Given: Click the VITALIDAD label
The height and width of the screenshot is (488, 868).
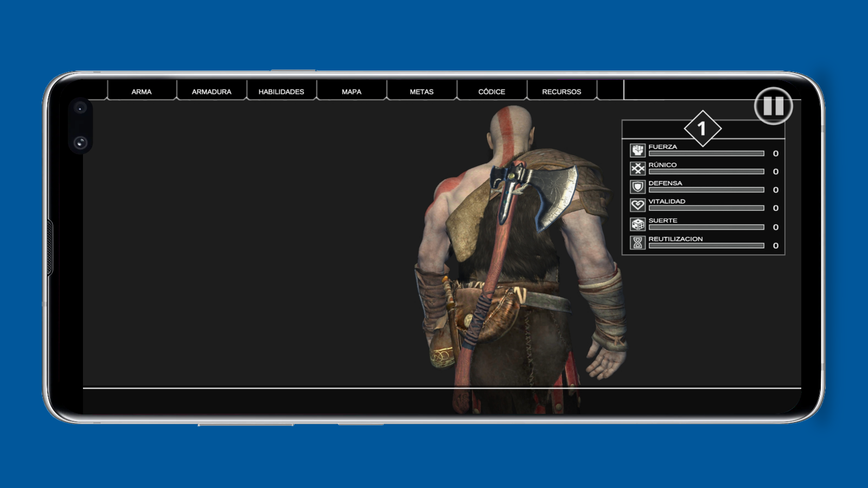Looking at the screenshot, I should pos(667,201).
